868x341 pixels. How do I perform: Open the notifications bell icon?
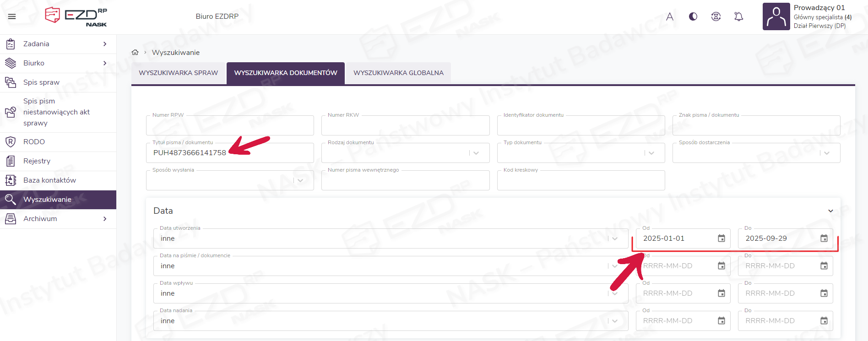coord(738,16)
